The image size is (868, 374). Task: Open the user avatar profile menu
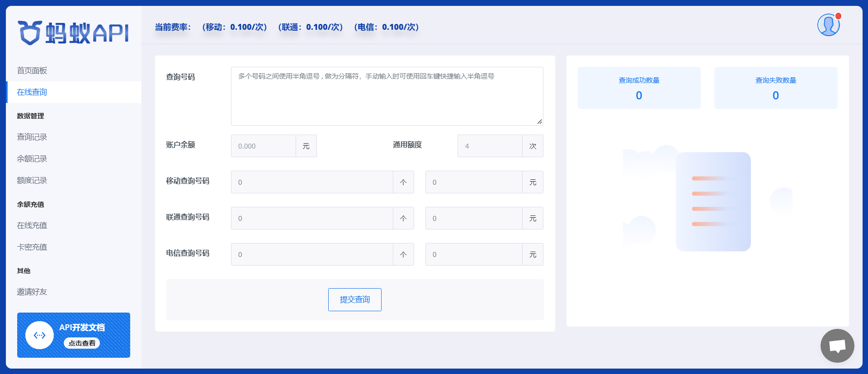(828, 25)
